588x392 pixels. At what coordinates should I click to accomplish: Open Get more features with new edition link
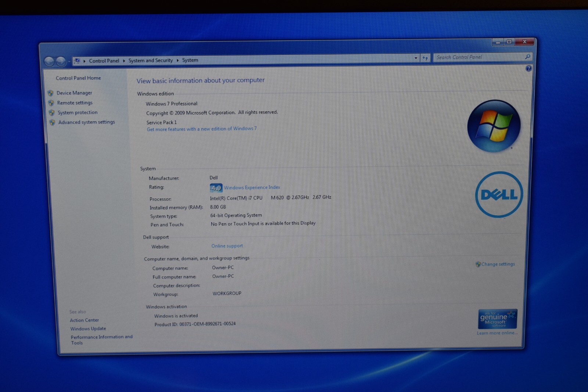[202, 129]
